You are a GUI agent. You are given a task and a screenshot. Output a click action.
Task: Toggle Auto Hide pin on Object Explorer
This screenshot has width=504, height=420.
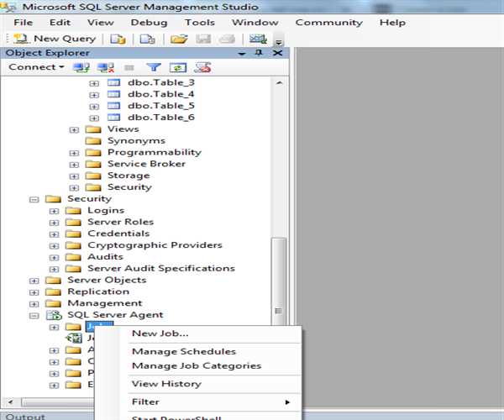click(259, 53)
